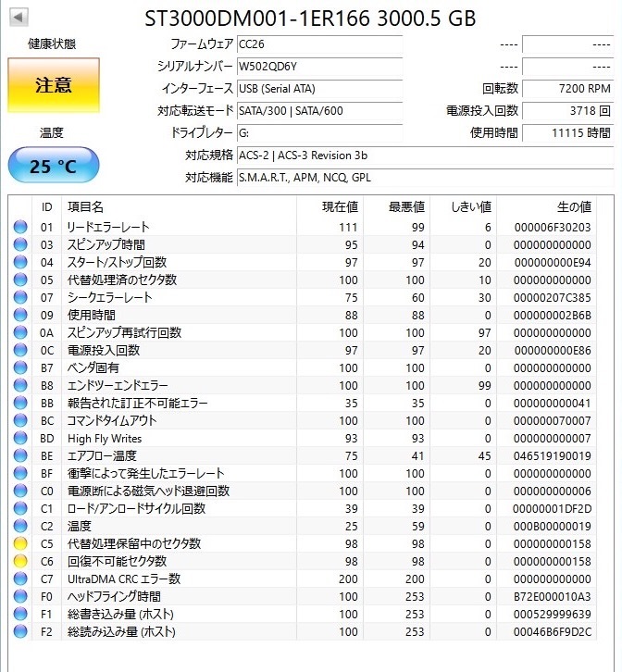Click status icon for シークエラーレート row
622x672 pixels.
(x=20, y=297)
